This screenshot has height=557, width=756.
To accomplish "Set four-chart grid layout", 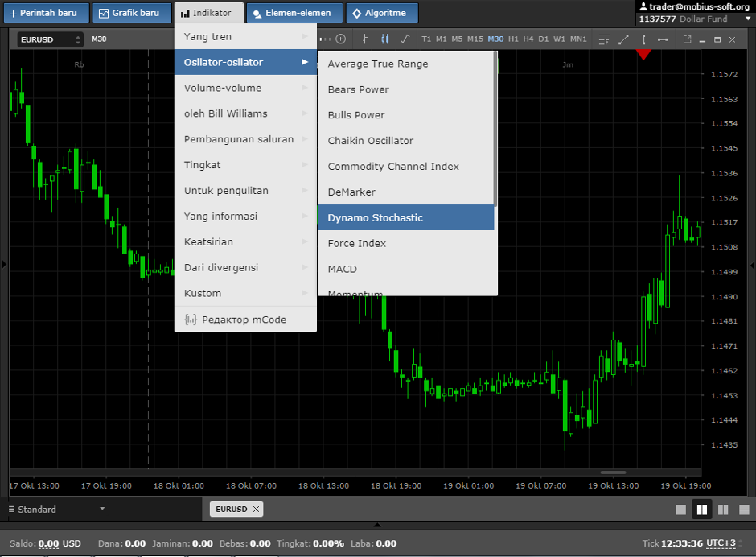I will pyautogui.click(x=702, y=510).
